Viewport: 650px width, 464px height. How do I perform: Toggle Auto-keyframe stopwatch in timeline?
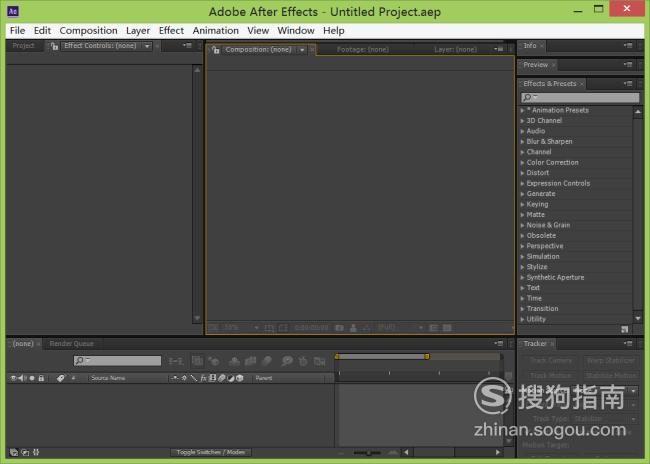point(303,361)
